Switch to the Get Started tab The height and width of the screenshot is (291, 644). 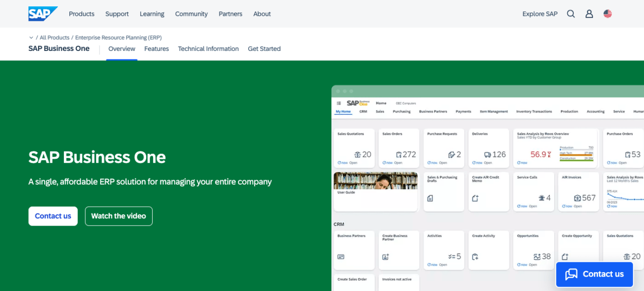coord(264,49)
